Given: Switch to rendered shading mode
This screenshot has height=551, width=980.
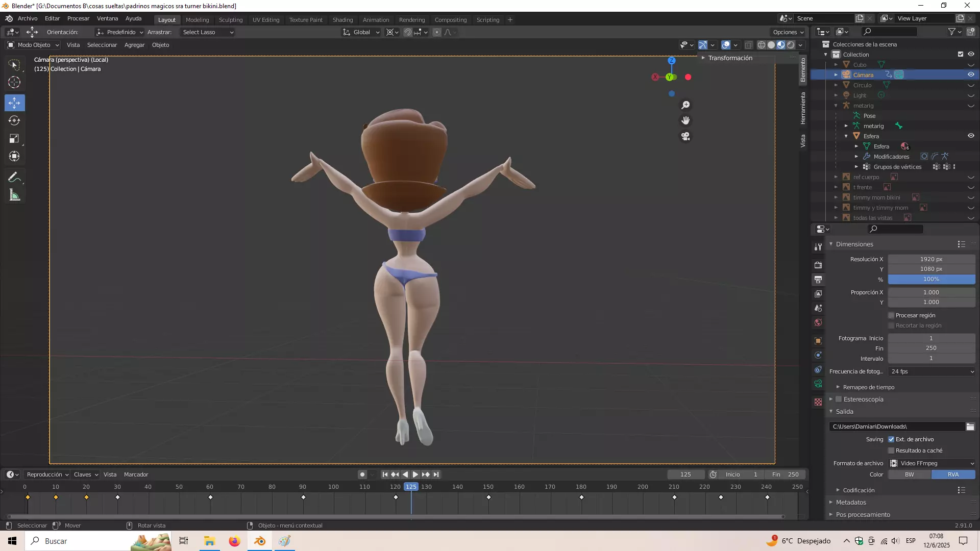Looking at the screenshot, I should pyautogui.click(x=791, y=45).
